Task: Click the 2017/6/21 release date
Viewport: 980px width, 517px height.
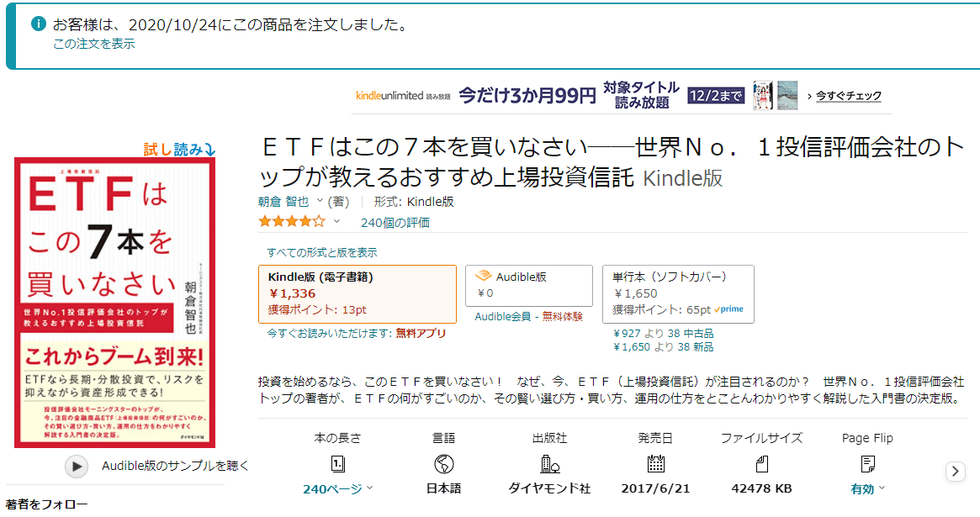Action: coord(655,489)
